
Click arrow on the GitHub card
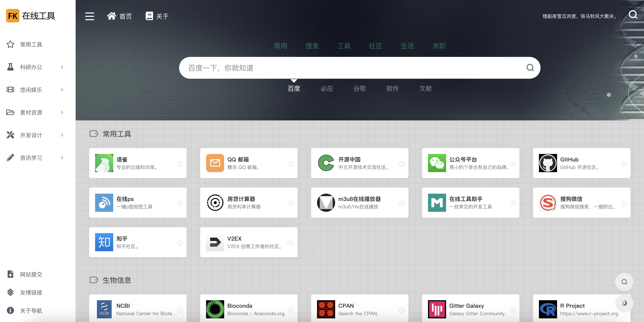623,164
